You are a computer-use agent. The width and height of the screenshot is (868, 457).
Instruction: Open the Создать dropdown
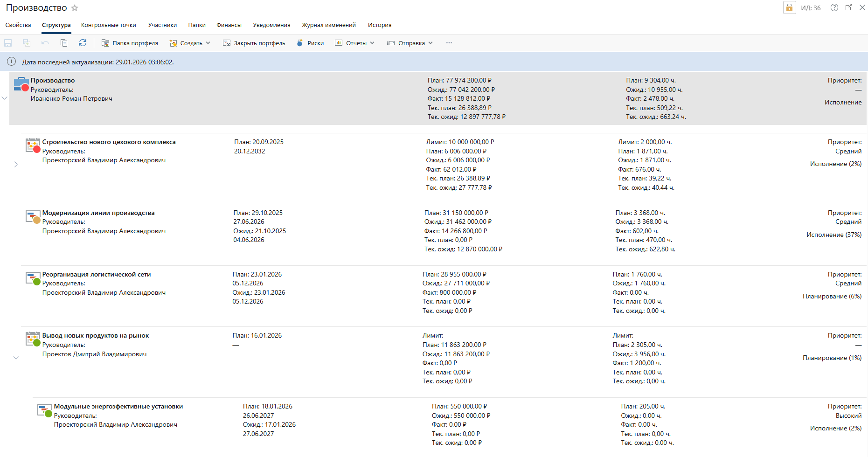coord(190,43)
